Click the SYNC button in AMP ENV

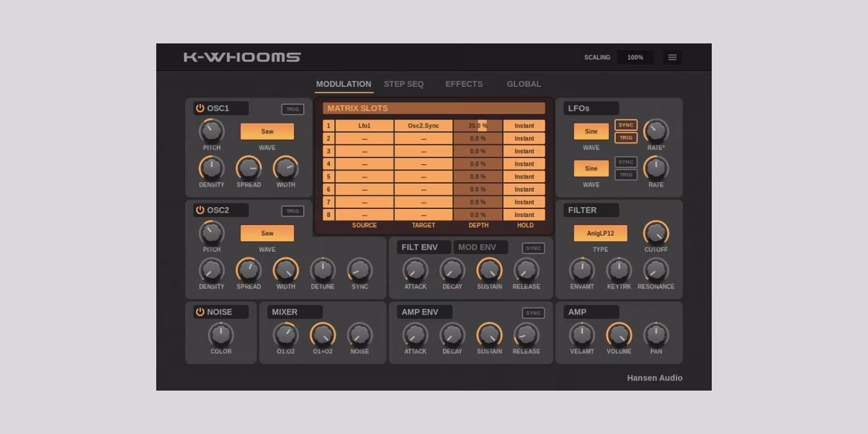click(x=533, y=311)
